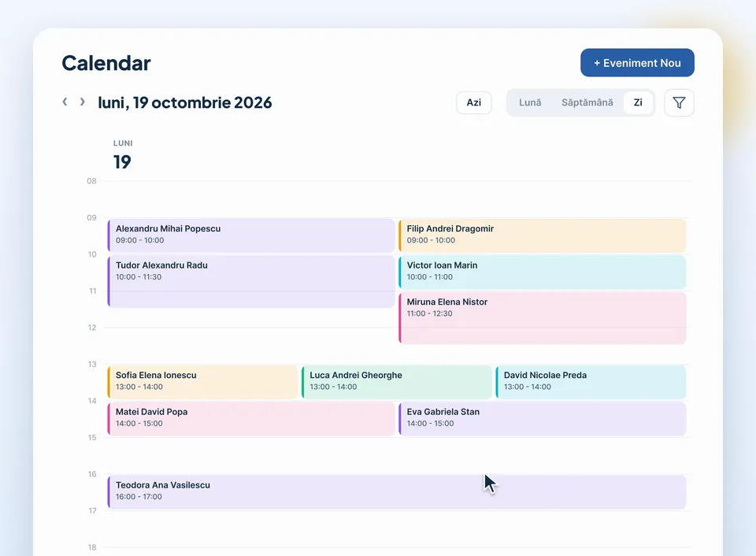Switch to Lună view
This screenshot has width=756, height=556.
point(530,102)
